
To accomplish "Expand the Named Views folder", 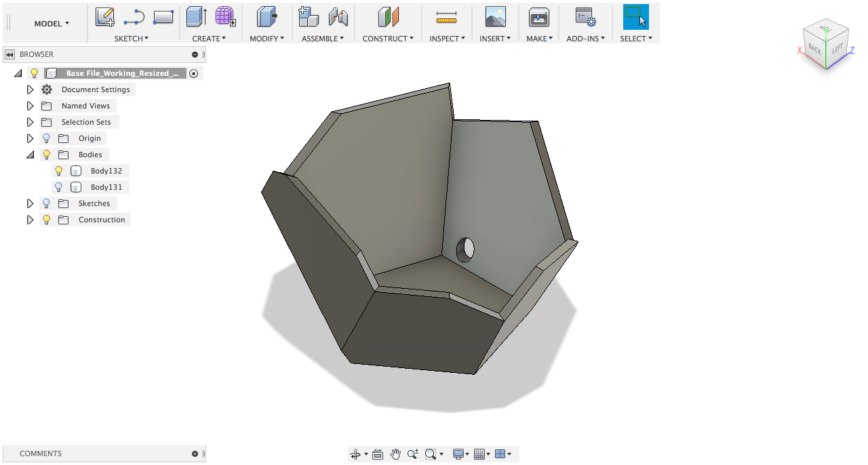I will point(30,106).
